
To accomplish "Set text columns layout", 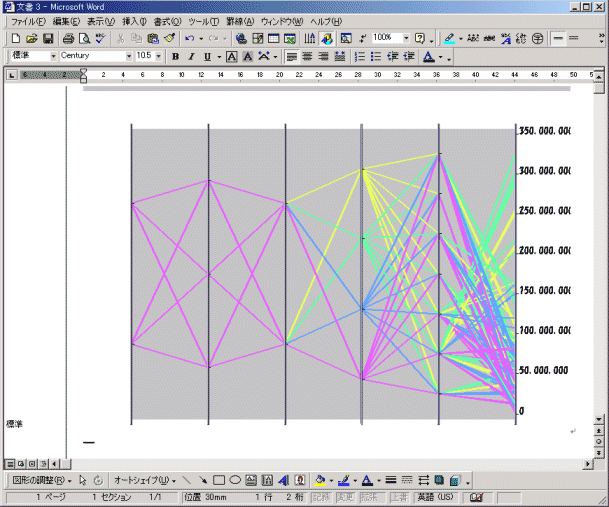I will (x=310, y=38).
